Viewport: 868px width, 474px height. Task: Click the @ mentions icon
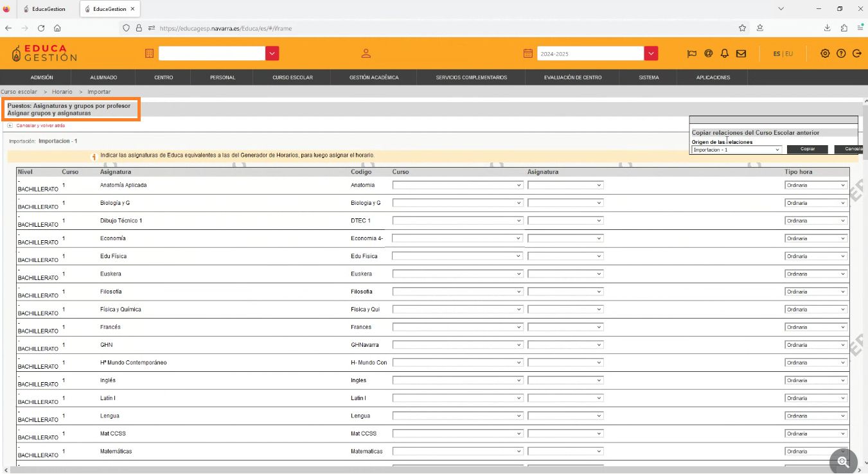coord(708,54)
